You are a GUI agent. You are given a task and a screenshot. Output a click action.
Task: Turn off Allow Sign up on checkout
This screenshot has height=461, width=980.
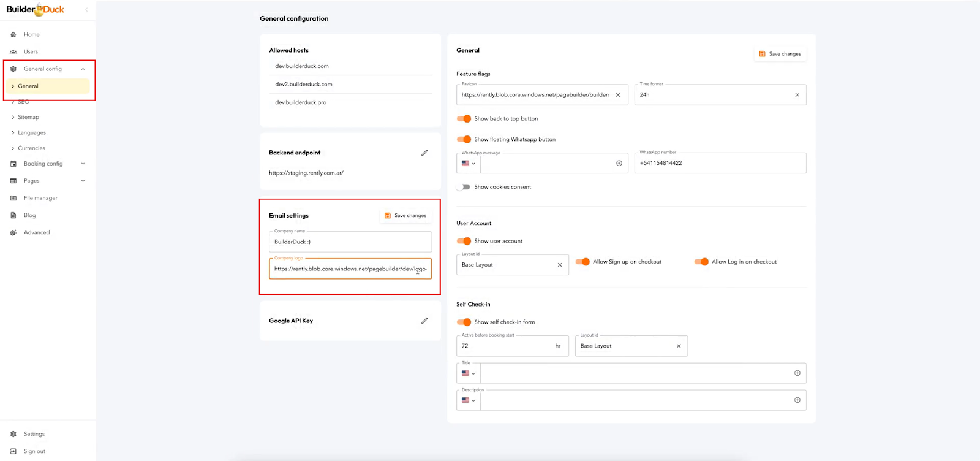click(x=582, y=262)
